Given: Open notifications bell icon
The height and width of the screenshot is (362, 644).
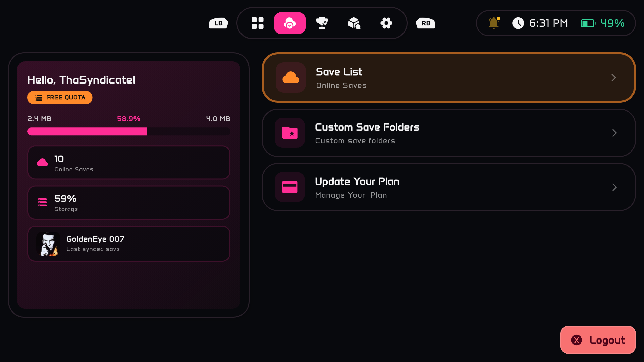Looking at the screenshot, I should (494, 23).
